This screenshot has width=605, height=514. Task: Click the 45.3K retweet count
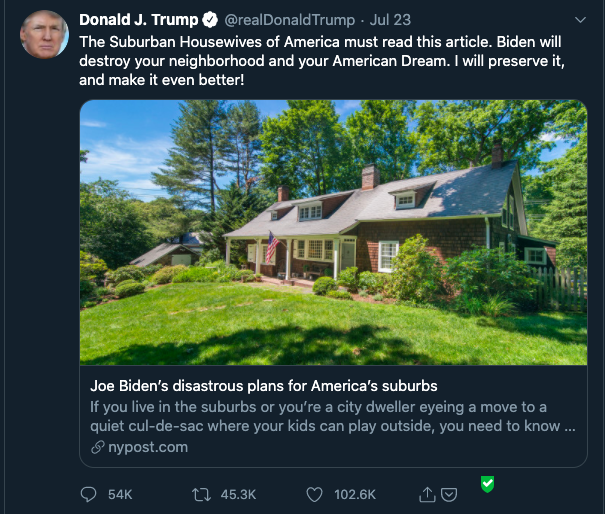[x=238, y=494]
